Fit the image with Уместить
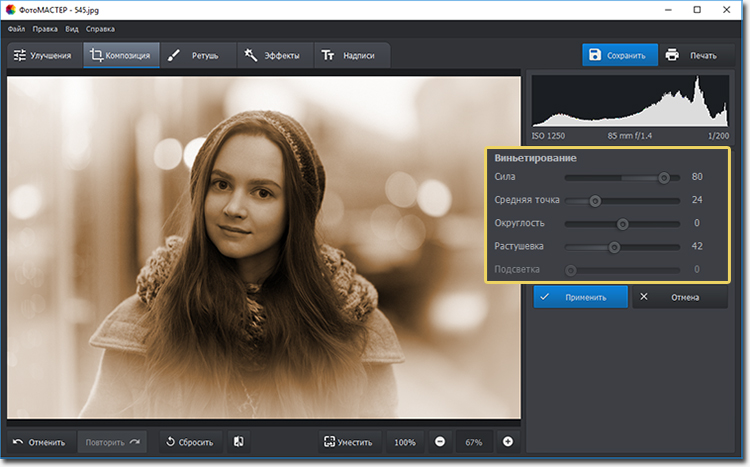The width and height of the screenshot is (750, 467). click(347, 442)
